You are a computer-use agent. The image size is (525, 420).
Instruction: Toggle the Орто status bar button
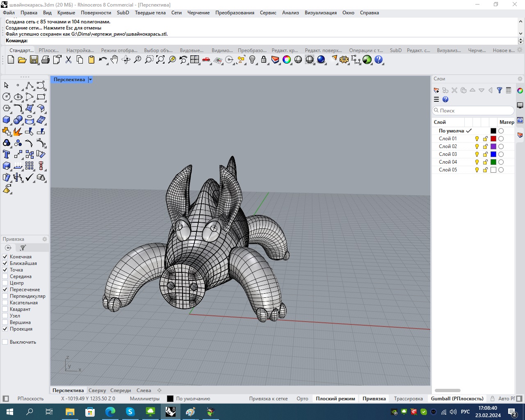point(302,399)
